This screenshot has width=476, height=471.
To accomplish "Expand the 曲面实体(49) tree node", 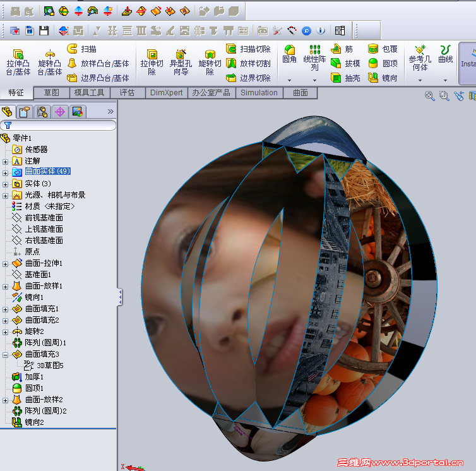I will point(5,173).
